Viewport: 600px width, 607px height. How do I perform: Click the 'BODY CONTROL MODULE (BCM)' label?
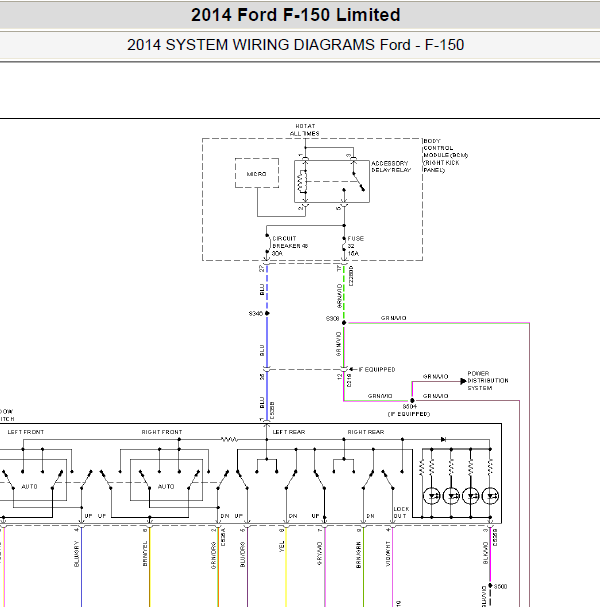click(446, 155)
